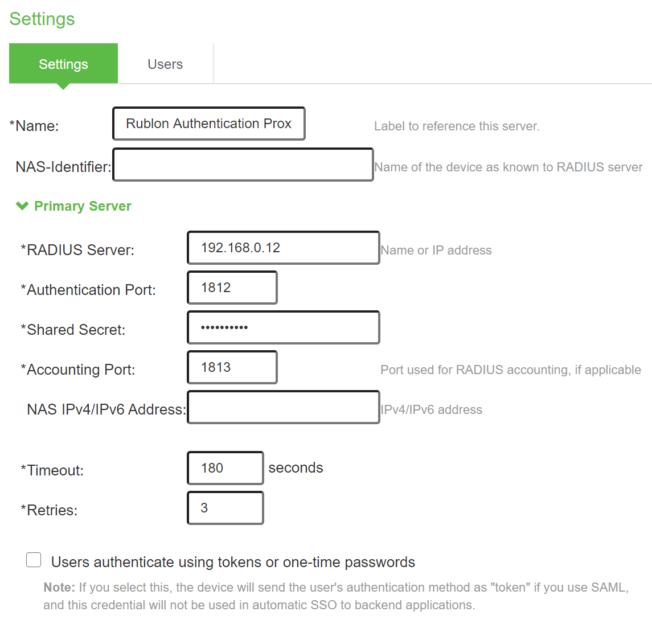The width and height of the screenshot is (652, 644).
Task: Switch to the Users tab
Action: point(165,64)
